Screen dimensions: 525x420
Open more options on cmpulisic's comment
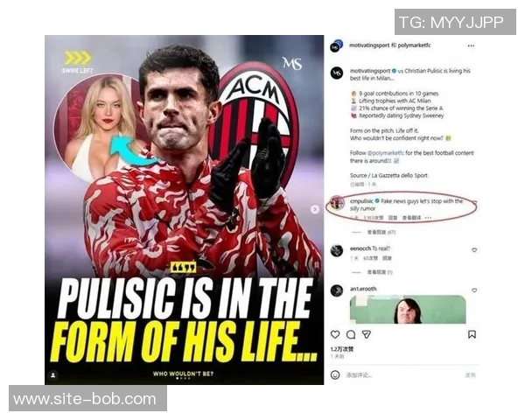click(x=428, y=218)
